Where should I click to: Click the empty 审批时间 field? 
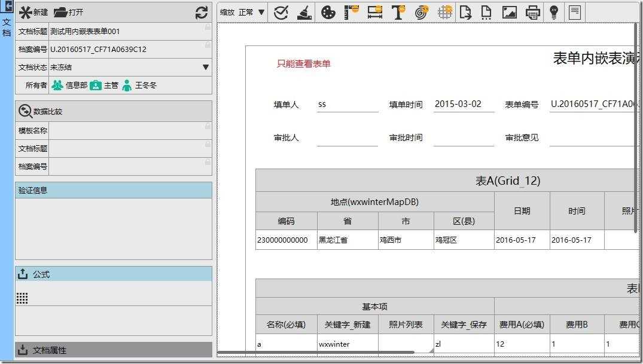[x=464, y=137]
